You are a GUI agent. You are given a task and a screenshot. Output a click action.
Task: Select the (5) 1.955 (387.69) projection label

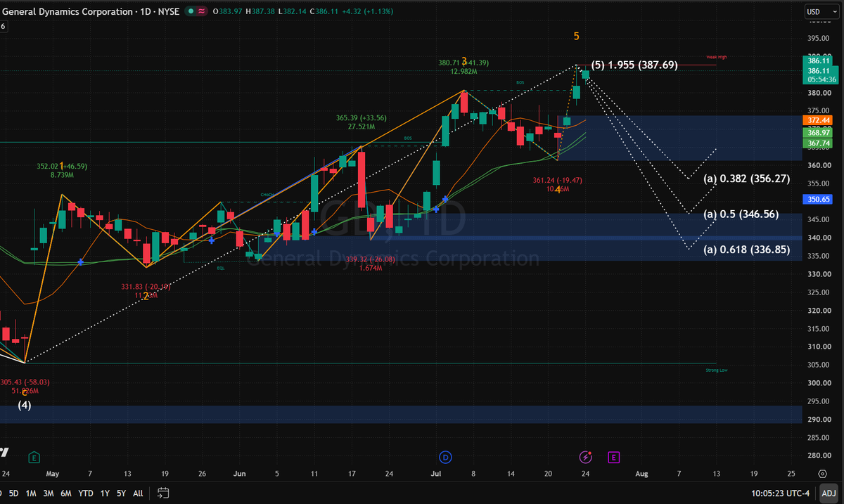point(634,65)
